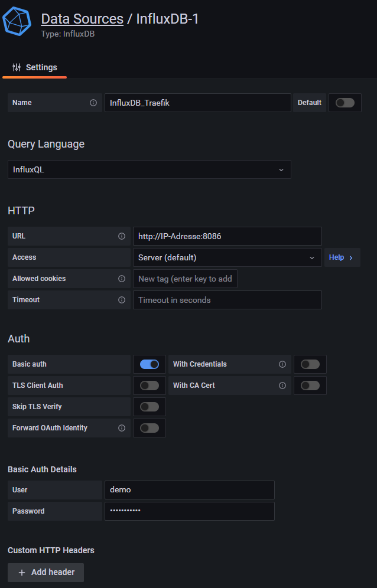This screenshot has width=377, height=588.
Task: Click the Allowed cookies info icon
Action: pos(122,279)
